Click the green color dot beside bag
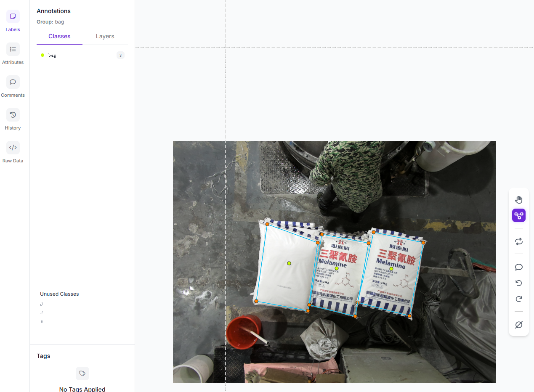 (43, 55)
